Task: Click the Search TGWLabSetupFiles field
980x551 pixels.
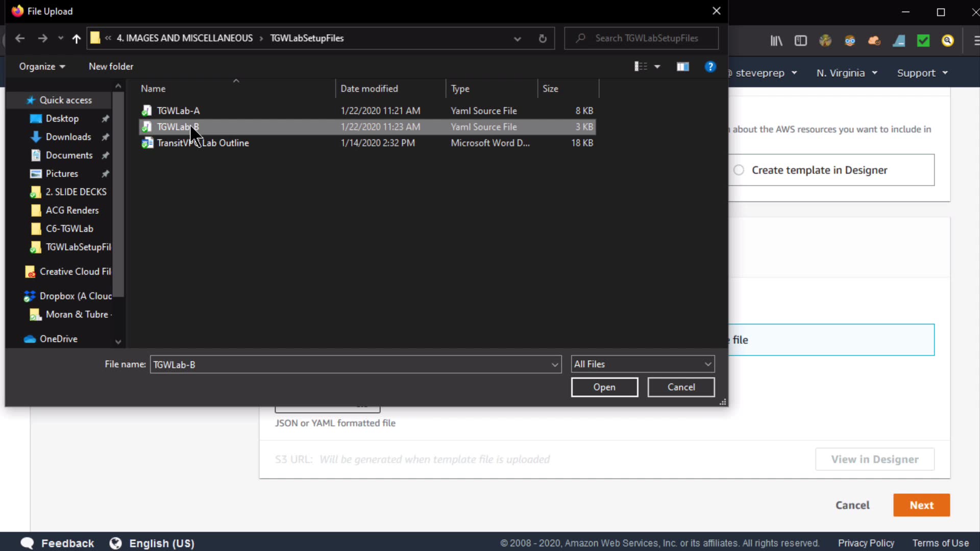Action: click(646, 38)
